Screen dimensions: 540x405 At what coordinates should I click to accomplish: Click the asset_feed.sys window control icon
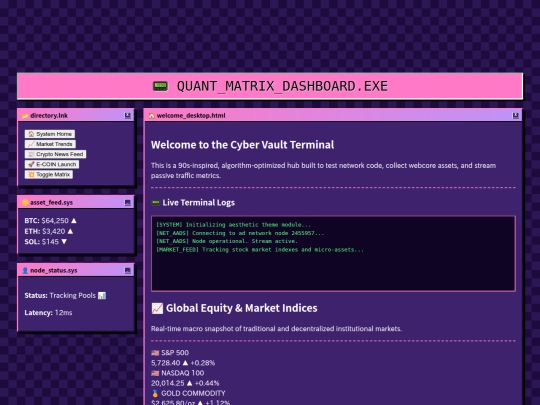127,202
